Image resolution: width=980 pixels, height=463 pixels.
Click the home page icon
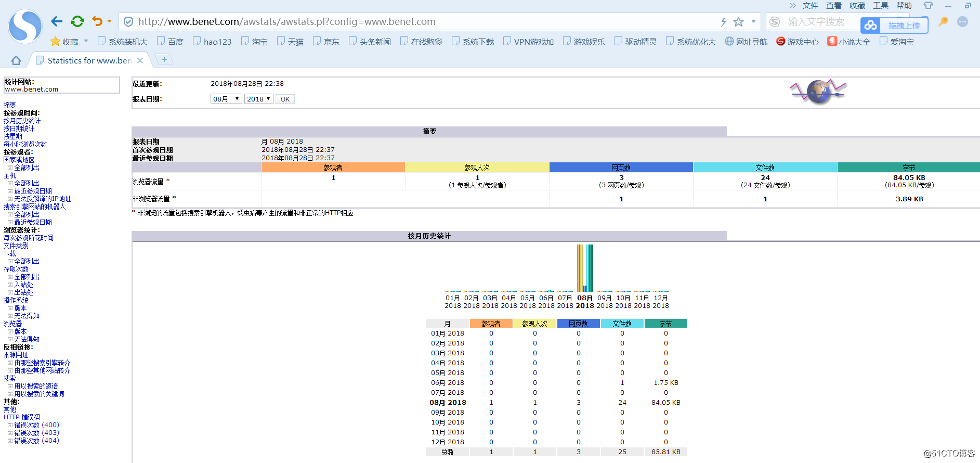pyautogui.click(x=16, y=60)
